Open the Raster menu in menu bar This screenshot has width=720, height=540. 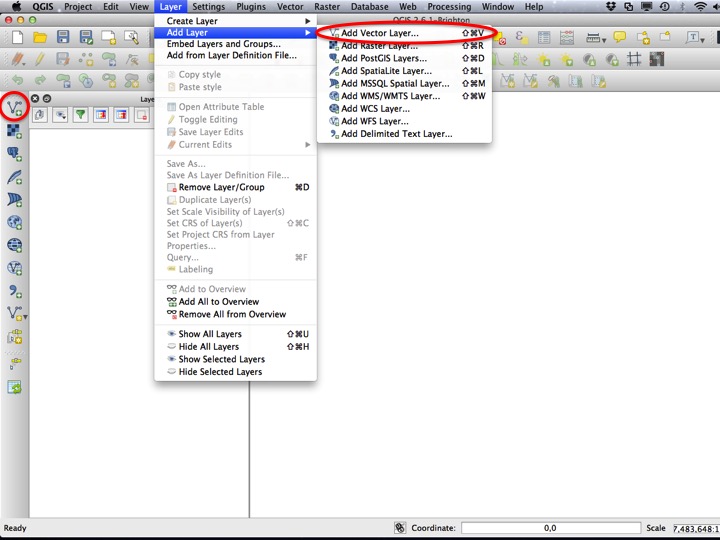tap(327, 7)
